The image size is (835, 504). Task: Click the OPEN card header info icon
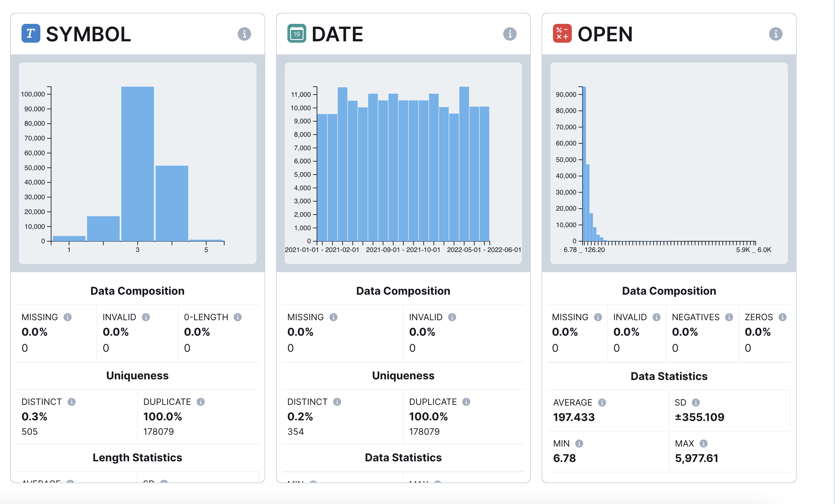[776, 34]
